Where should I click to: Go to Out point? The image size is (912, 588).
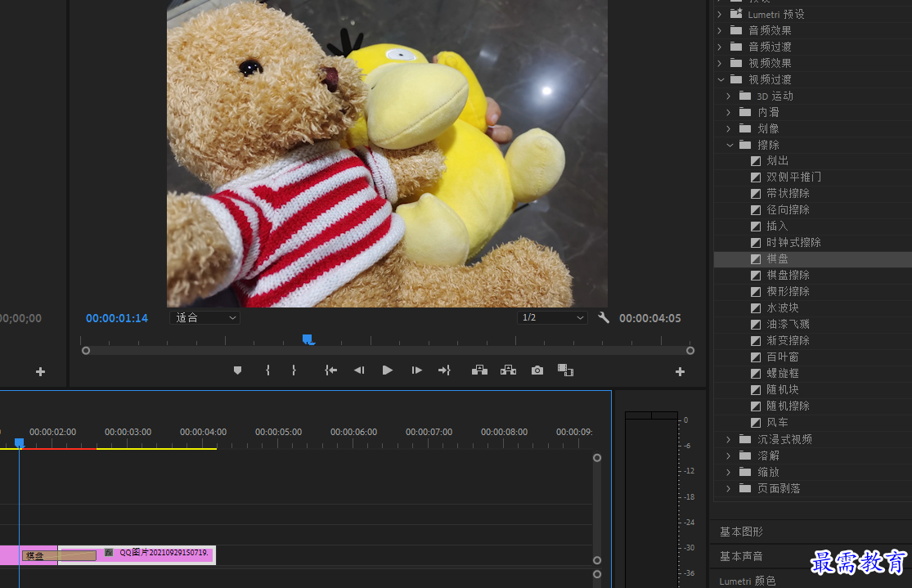[444, 370]
